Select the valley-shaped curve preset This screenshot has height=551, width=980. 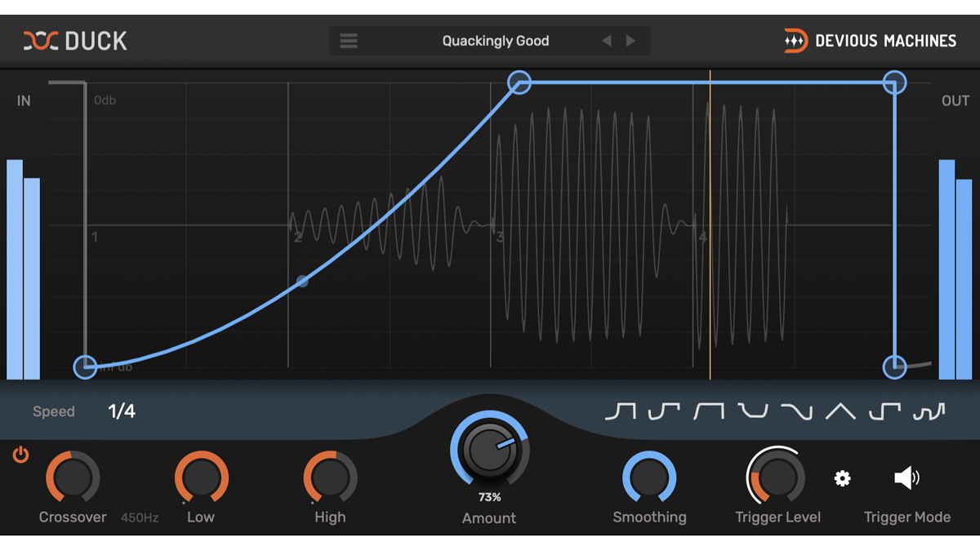[x=752, y=412]
